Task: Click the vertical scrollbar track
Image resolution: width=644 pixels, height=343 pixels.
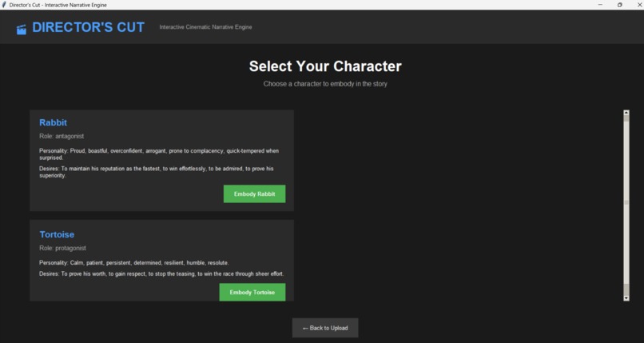Action: pos(626,205)
